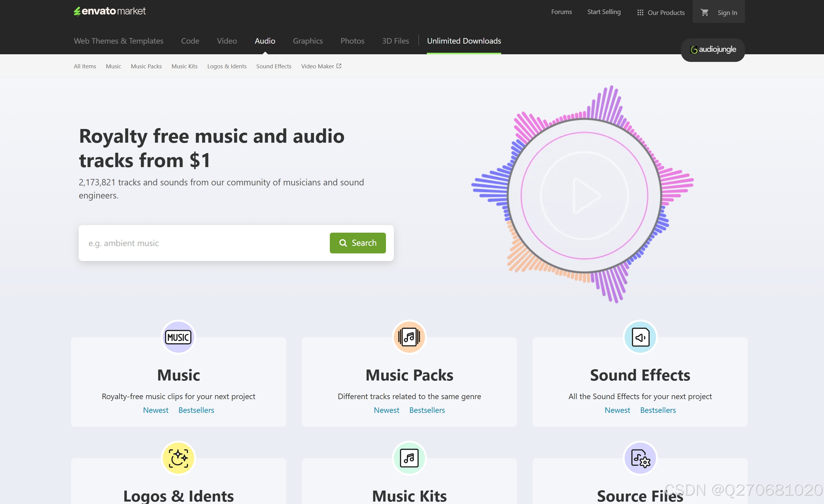Click the Sound Effects speaker icon
This screenshot has width=824, height=504.
click(640, 337)
